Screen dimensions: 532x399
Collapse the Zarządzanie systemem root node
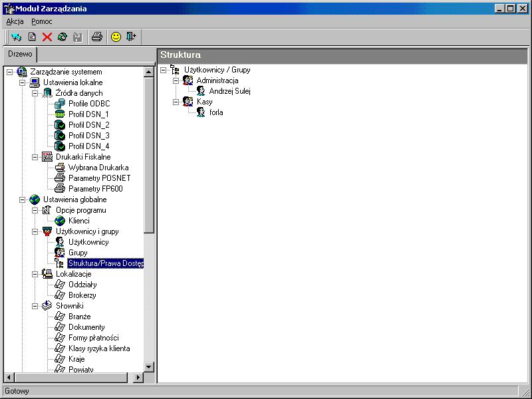9,72
